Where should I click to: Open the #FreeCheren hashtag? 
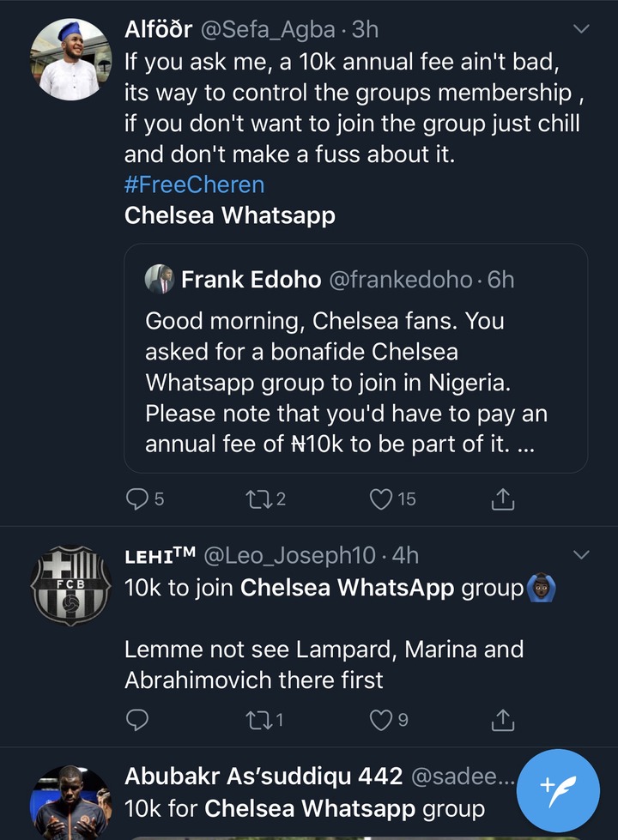(194, 185)
